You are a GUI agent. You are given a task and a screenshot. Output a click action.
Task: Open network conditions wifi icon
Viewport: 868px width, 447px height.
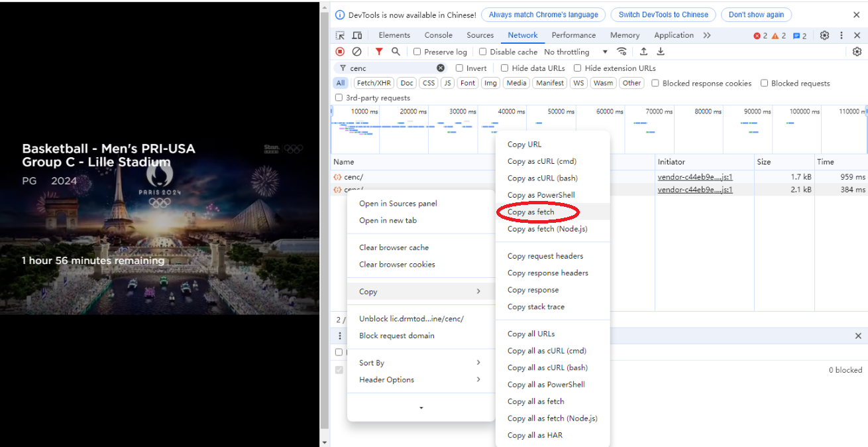click(622, 52)
